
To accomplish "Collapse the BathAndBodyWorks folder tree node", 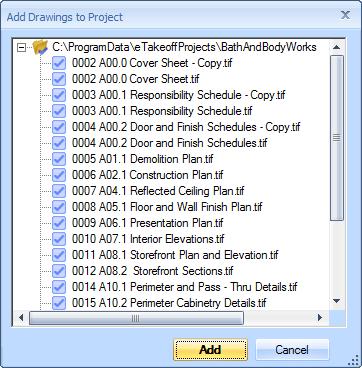I will [22, 48].
